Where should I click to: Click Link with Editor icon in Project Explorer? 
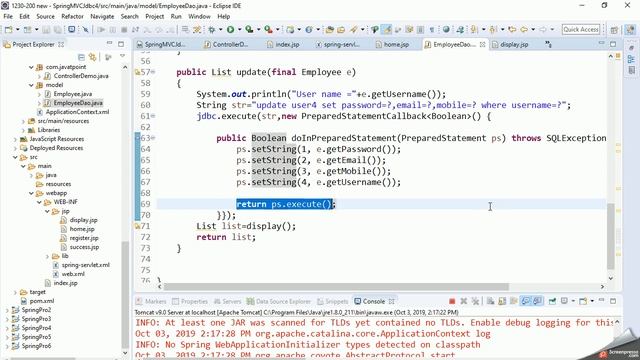93,57
